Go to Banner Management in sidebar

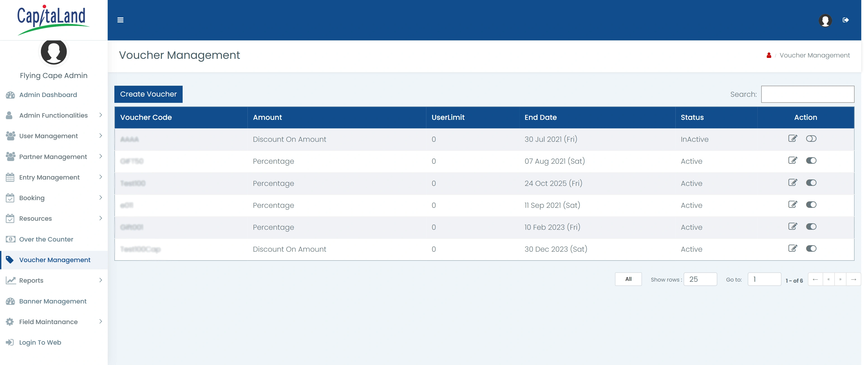coord(53,301)
